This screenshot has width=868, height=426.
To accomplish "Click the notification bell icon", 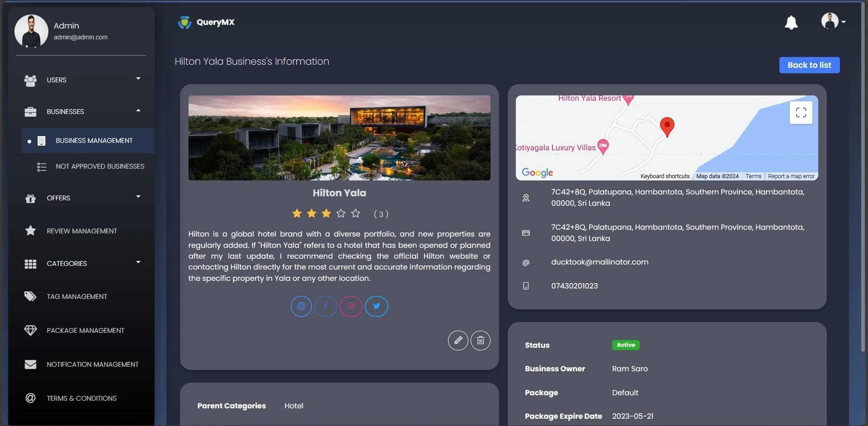I will pyautogui.click(x=791, y=23).
